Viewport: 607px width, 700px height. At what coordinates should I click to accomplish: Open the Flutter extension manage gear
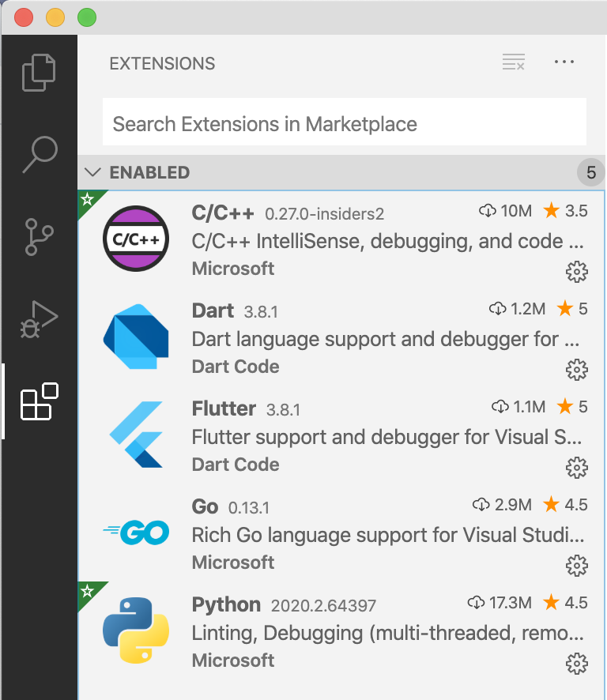[577, 468]
